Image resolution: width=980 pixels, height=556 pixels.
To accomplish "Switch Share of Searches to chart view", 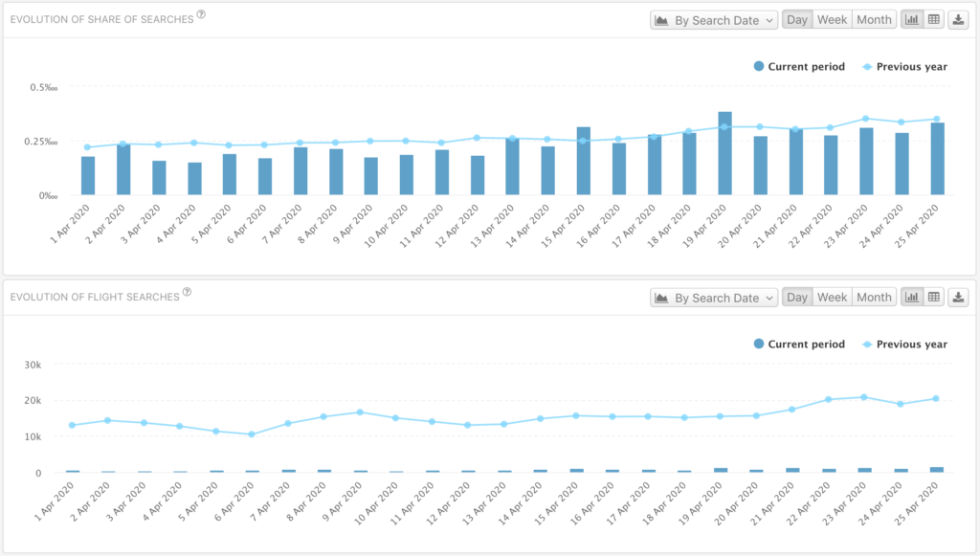I will pyautogui.click(x=912, y=20).
